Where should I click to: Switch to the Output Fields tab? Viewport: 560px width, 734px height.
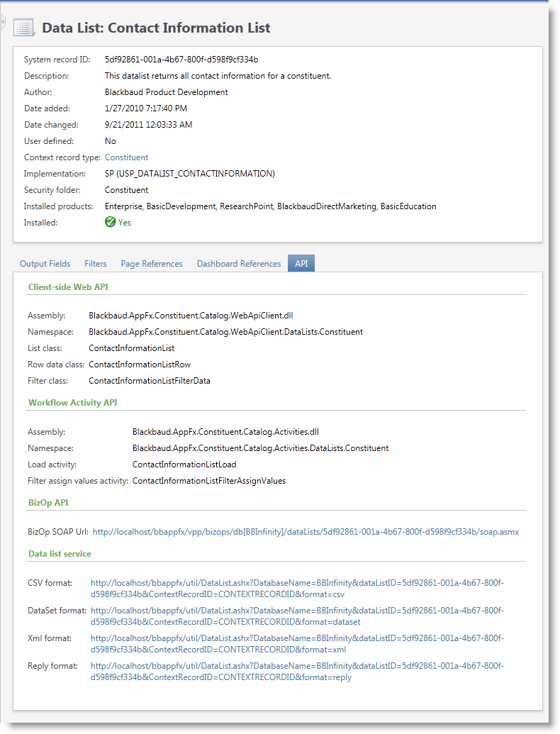point(45,264)
